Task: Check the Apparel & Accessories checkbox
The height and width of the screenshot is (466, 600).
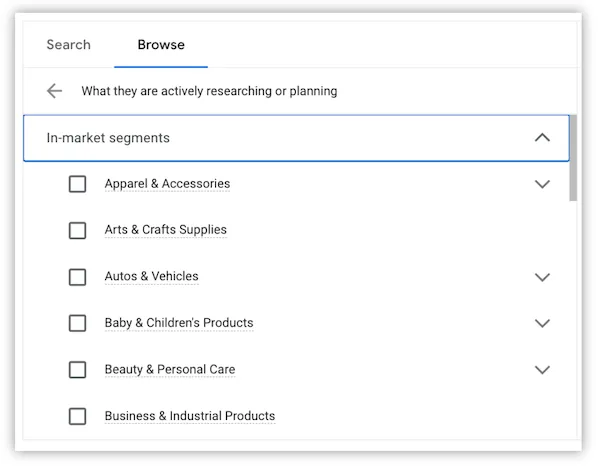Action: 77,184
